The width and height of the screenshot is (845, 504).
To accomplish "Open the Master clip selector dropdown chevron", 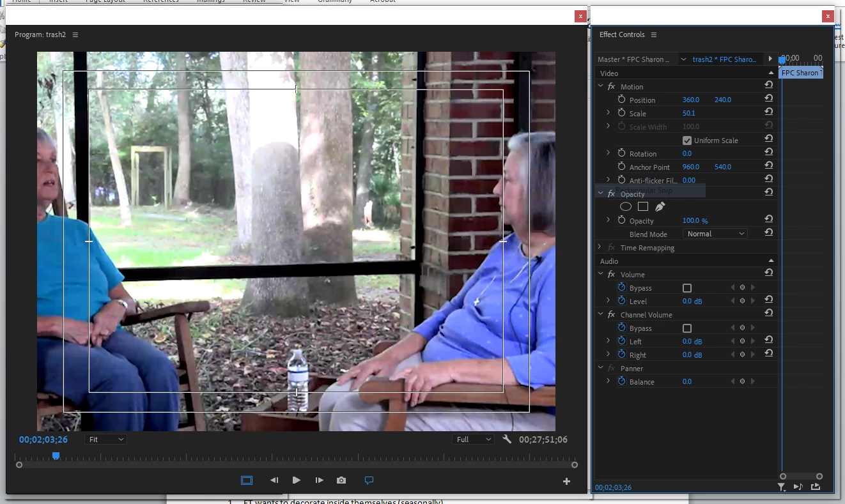I will pyautogui.click(x=684, y=59).
